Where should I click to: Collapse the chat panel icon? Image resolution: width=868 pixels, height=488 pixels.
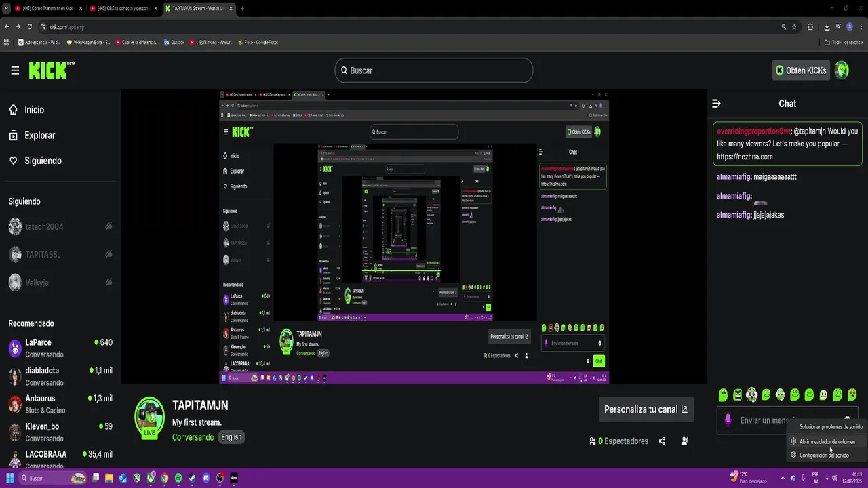coord(716,104)
